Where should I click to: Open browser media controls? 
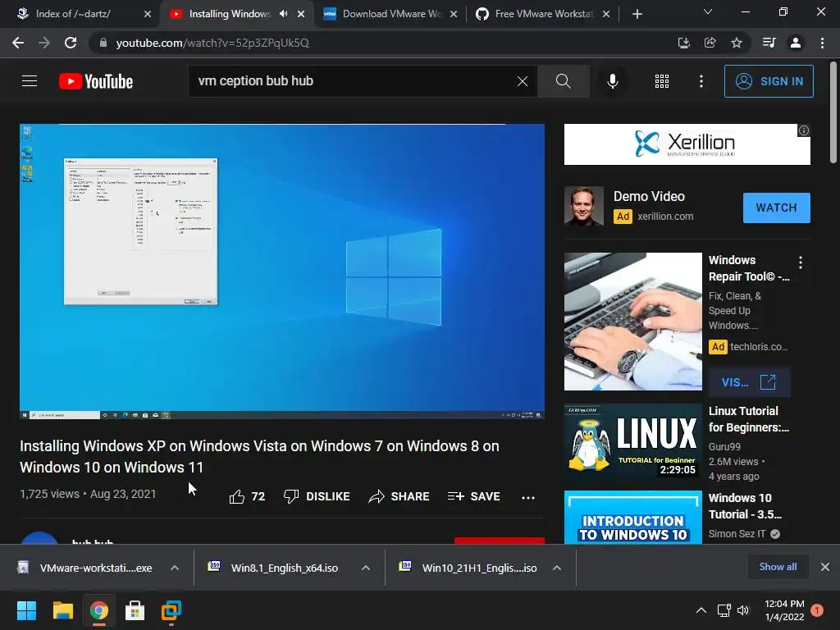pos(769,43)
